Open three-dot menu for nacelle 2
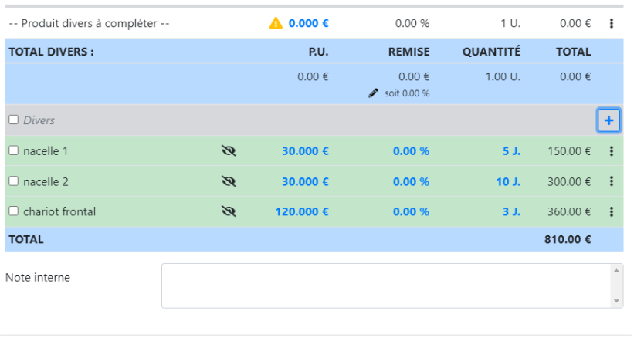Image resolution: width=644 pixels, height=341 pixels. coord(612,181)
